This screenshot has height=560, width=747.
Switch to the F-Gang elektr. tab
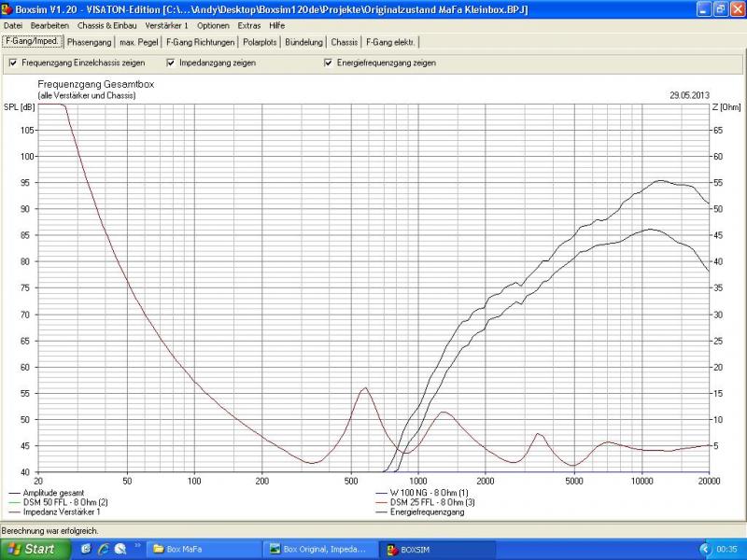(390, 42)
